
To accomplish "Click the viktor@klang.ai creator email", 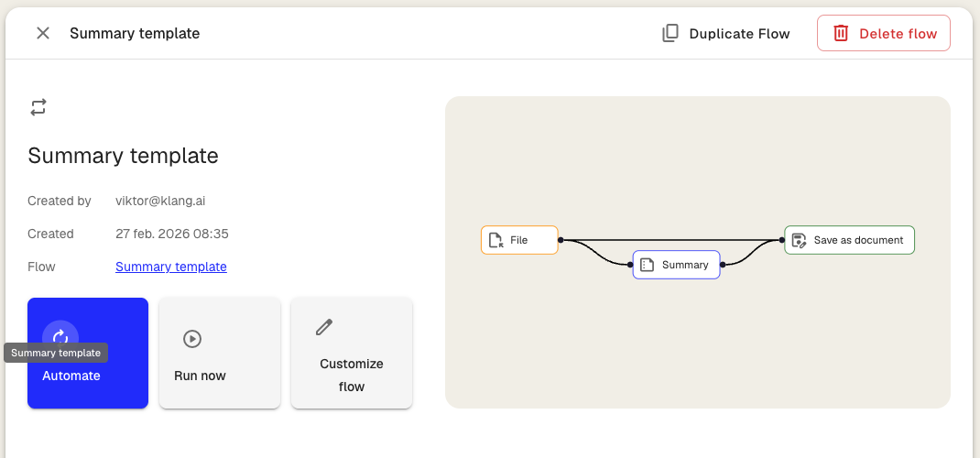I will tap(160, 202).
